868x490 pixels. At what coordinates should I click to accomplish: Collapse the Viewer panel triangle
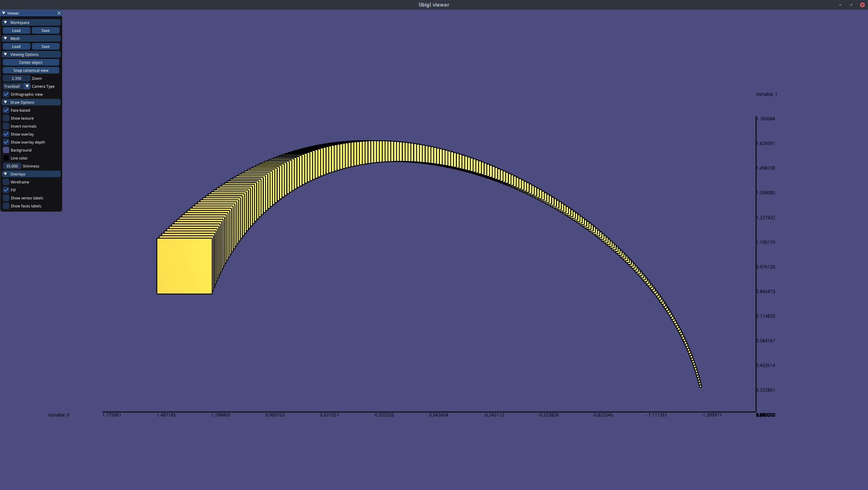click(4, 13)
